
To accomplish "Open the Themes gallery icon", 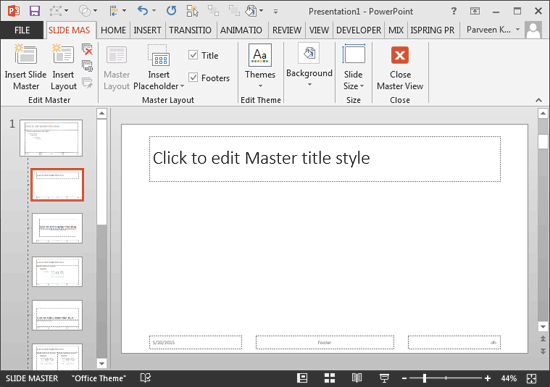I will [260, 55].
